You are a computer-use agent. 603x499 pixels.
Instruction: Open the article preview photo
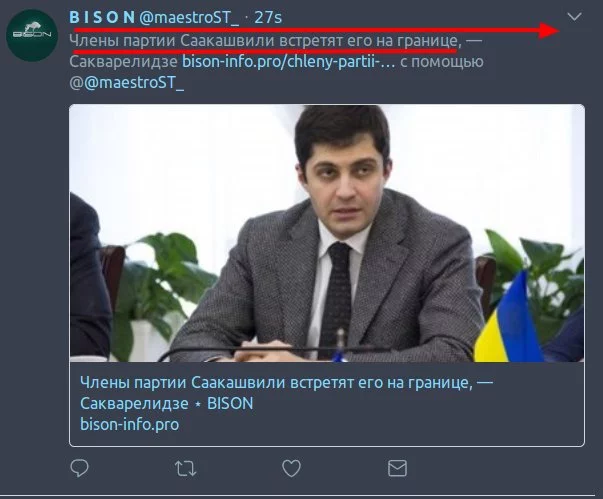click(327, 233)
